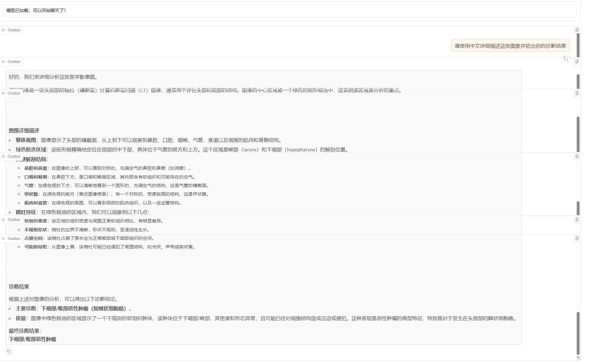The width and height of the screenshot is (590, 364).
Task: Clear the last Chatbot panel using its trash icon
Action: [577, 238]
